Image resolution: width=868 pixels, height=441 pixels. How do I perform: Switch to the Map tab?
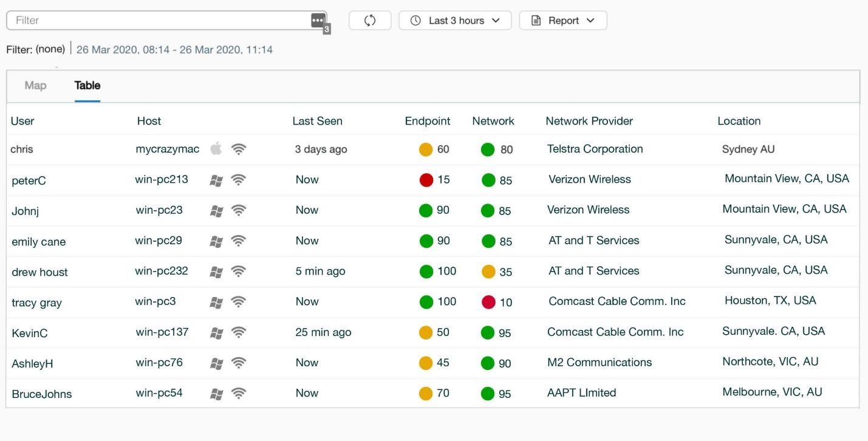point(35,86)
